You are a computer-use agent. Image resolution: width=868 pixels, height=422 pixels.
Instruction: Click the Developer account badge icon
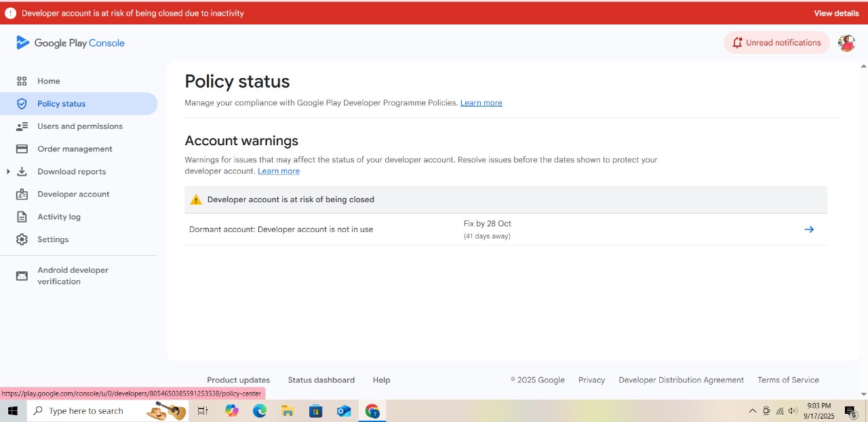tap(22, 194)
